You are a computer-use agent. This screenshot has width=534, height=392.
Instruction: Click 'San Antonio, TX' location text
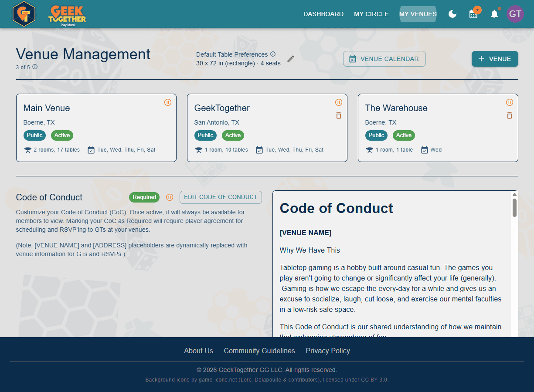tap(217, 122)
